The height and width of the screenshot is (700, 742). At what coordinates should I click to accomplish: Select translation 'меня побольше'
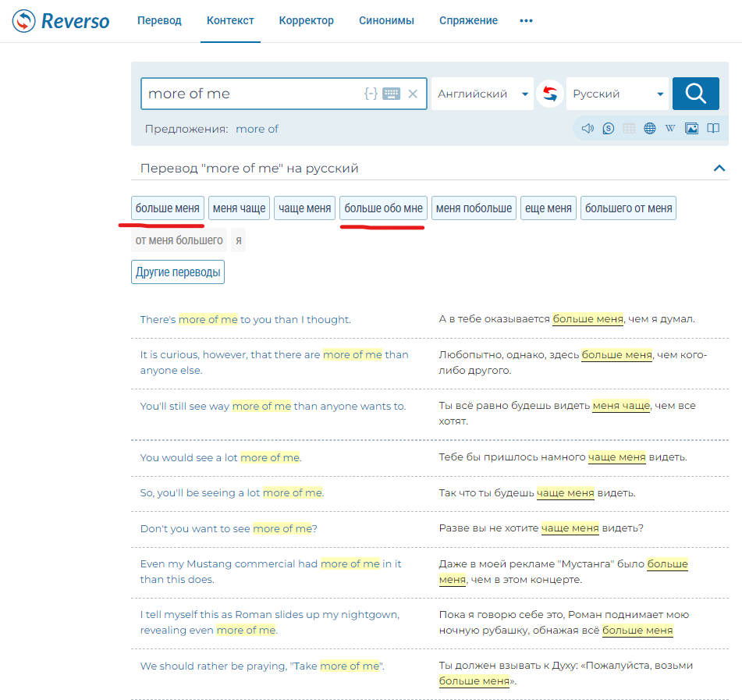coord(474,208)
